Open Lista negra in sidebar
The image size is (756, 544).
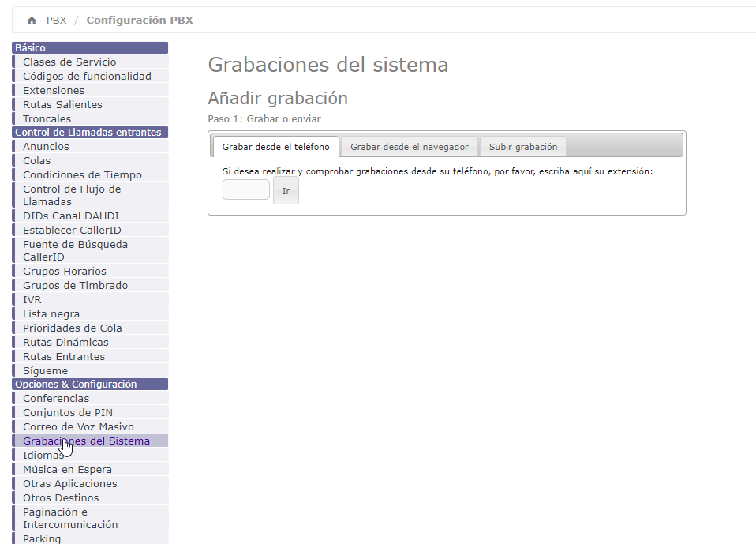51,314
